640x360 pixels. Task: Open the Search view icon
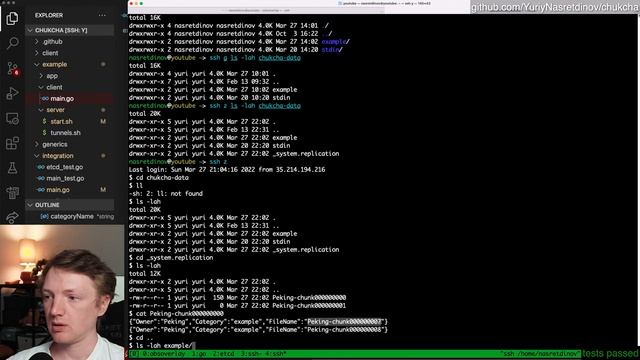(12, 43)
